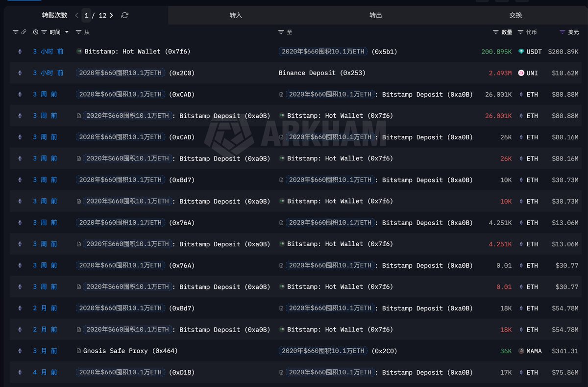The height and width of the screenshot is (387, 588).
Task: Open the Binance Deposit (0x253) address
Action: [x=322, y=73]
